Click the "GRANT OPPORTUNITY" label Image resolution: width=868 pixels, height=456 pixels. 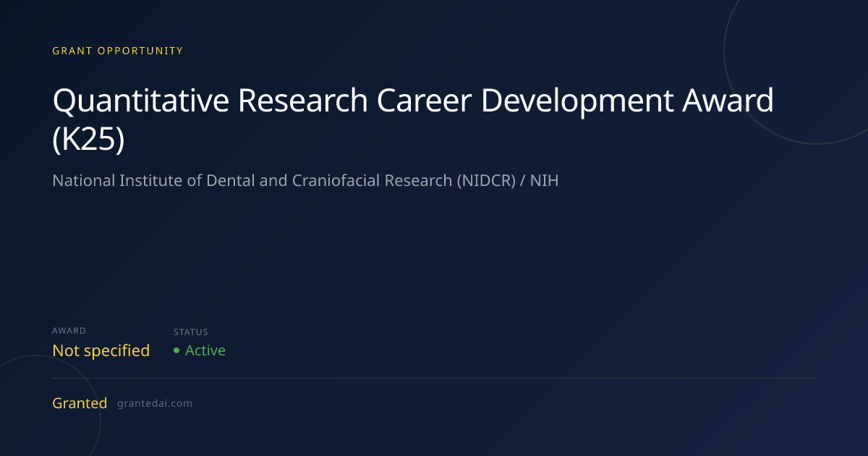click(x=118, y=51)
